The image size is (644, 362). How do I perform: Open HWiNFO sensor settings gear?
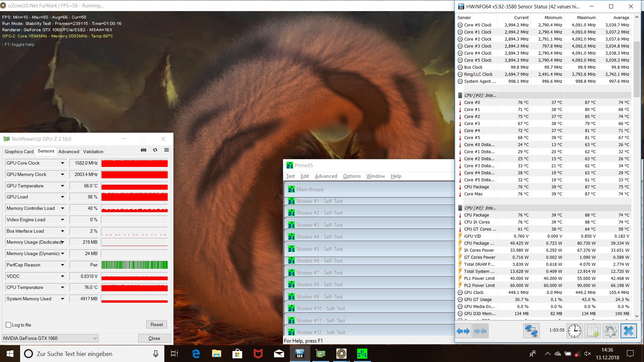pyautogui.click(x=610, y=331)
